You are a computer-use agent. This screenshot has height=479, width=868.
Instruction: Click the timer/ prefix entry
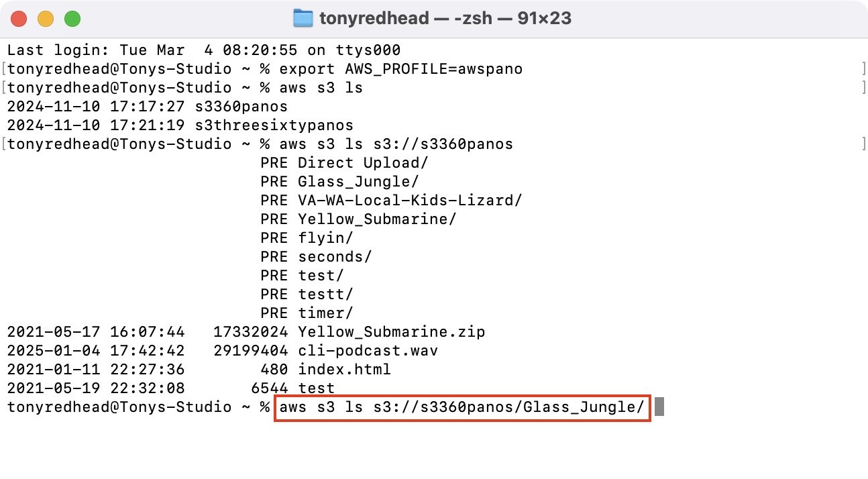pos(325,313)
